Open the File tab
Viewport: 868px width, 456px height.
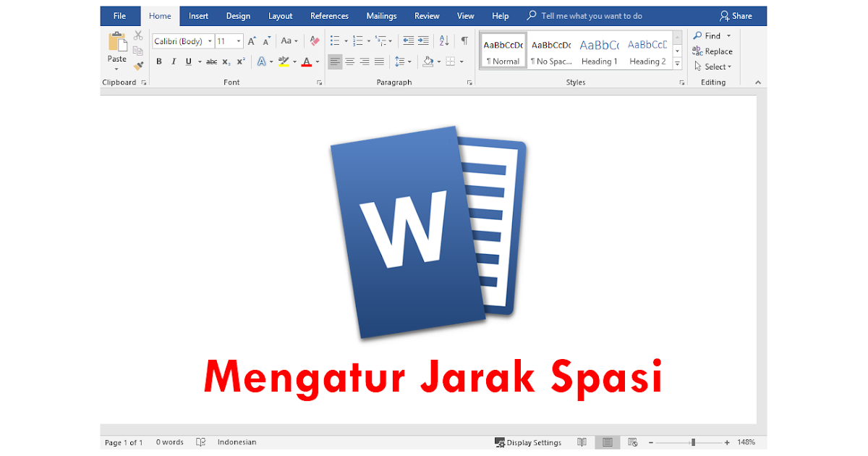click(x=119, y=16)
